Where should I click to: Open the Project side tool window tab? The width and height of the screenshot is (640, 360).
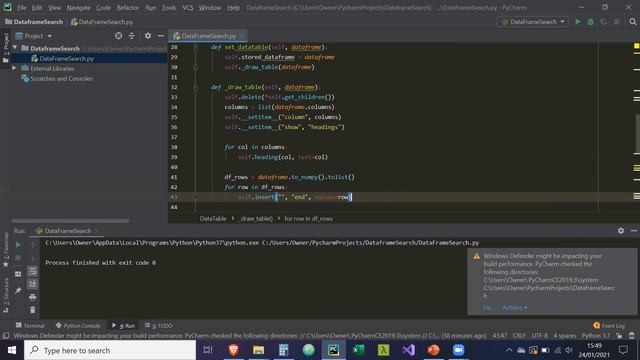[x=6, y=47]
